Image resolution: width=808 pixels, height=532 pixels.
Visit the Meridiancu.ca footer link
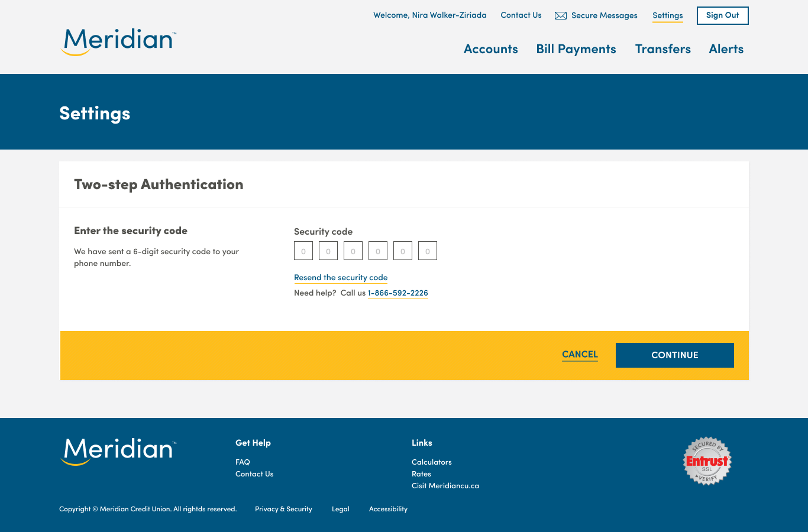pyautogui.click(x=445, y=486)
